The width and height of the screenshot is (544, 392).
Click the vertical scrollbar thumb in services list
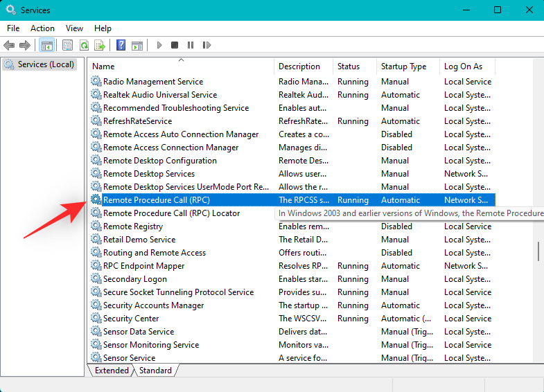(x=538, y=251)
